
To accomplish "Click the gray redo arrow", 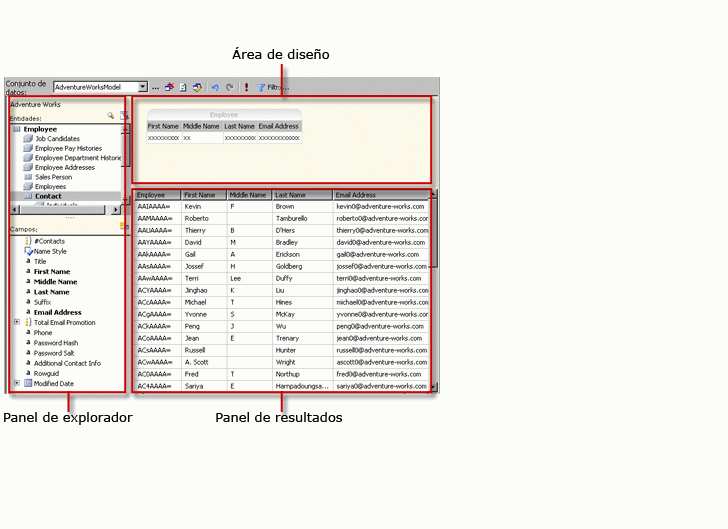I will [229, 87].
